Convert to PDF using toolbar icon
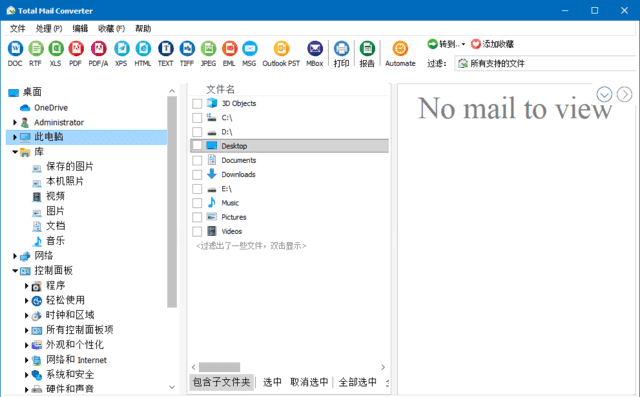 point(76,49)
